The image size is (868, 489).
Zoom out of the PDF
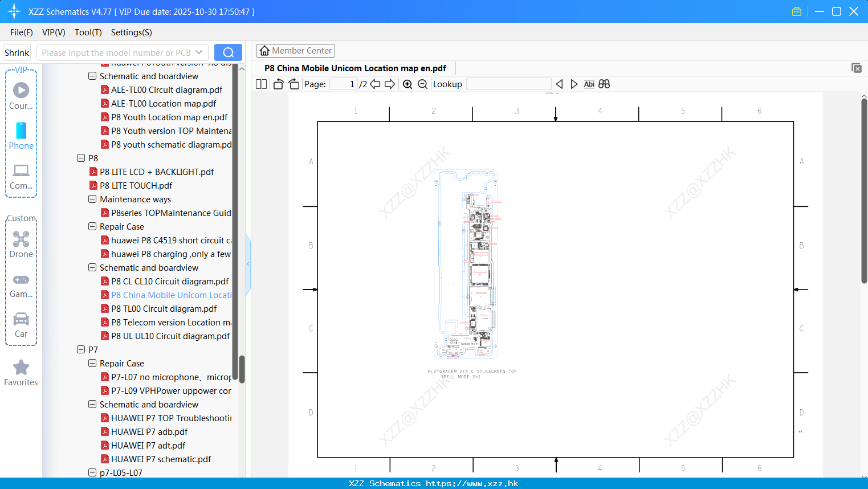click(422, 84)
